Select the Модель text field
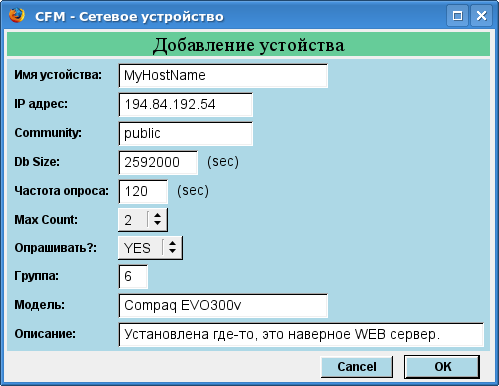The width and height of the screenshot is (499, 386). (223, 306)
